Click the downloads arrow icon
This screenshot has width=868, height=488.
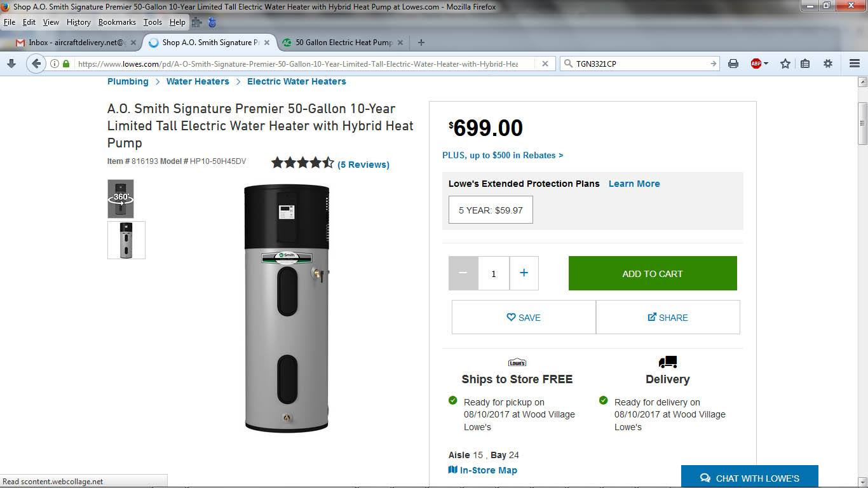tap(11, 64)
